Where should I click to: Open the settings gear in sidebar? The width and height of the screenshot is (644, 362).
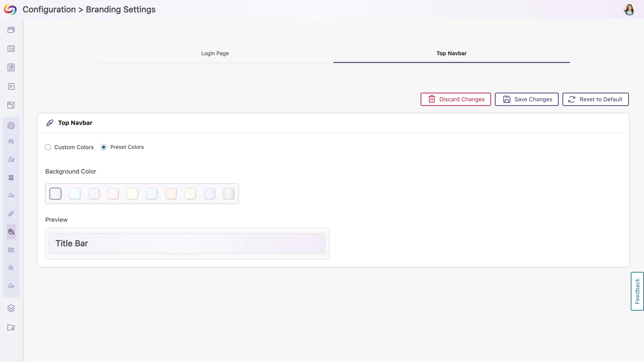(11, 126)
